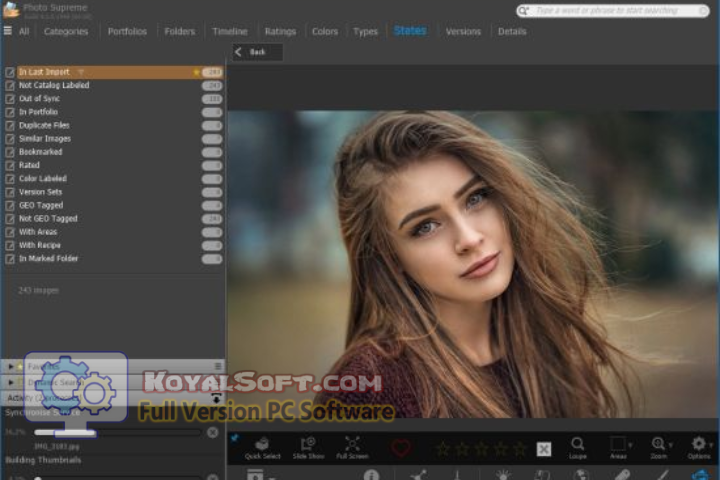This screenshot has height=480, width=720.
Task: Switch to the Timeline tab
Action: [x=230, y=31]
